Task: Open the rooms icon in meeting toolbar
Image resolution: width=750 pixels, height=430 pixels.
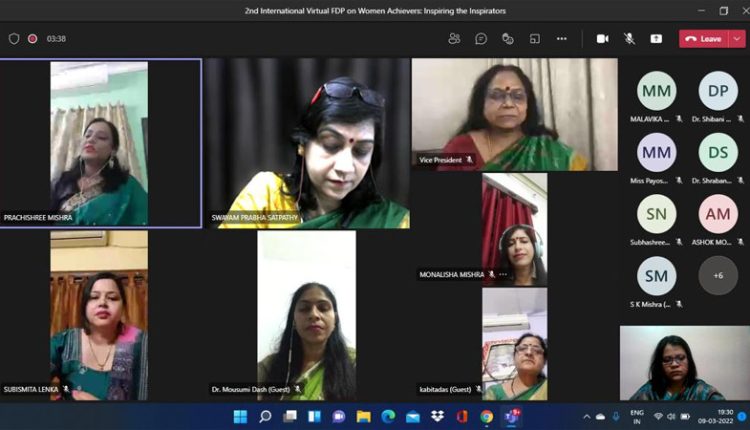Action: point(535,39)
